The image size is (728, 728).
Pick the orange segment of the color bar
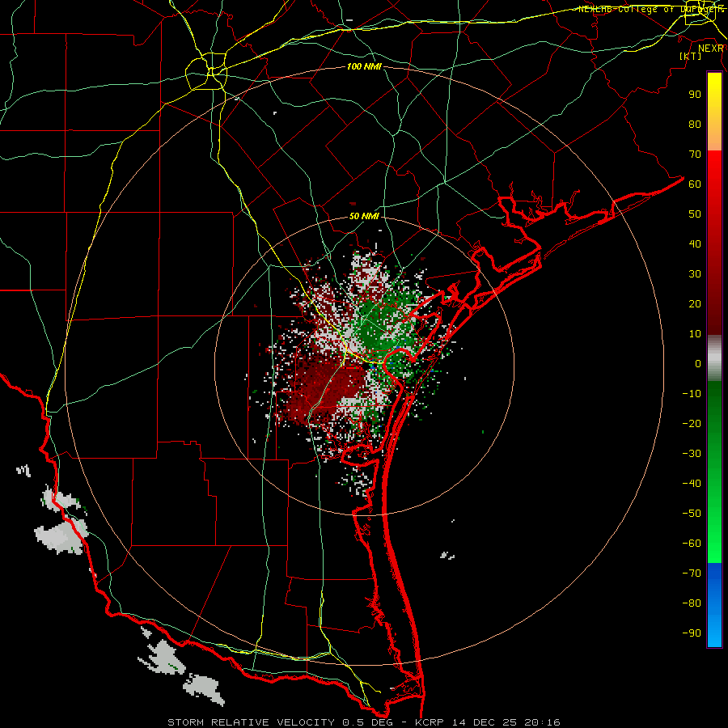[714, 137]
